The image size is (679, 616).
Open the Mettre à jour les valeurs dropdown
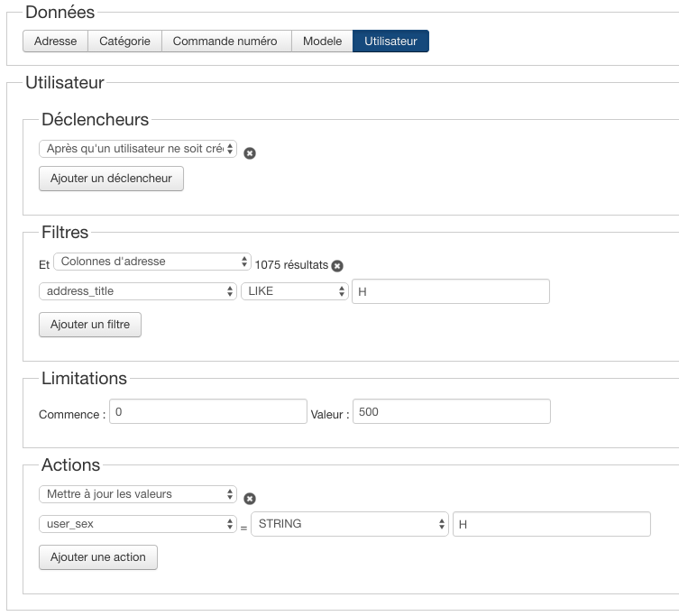(x=138, y=494)
